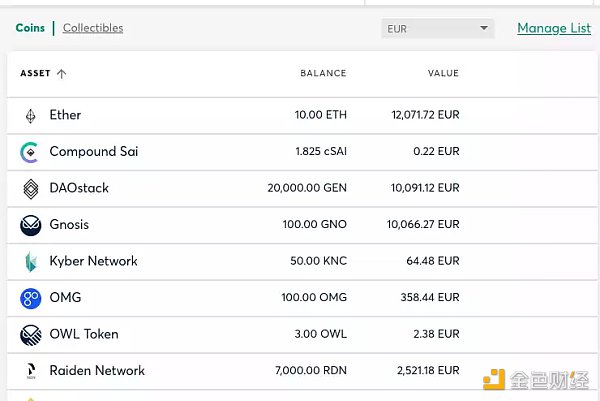Click the Kyber Network 64.48 EUR value
The height and width of the screenshot is (401, 600).
click(434, 261)
